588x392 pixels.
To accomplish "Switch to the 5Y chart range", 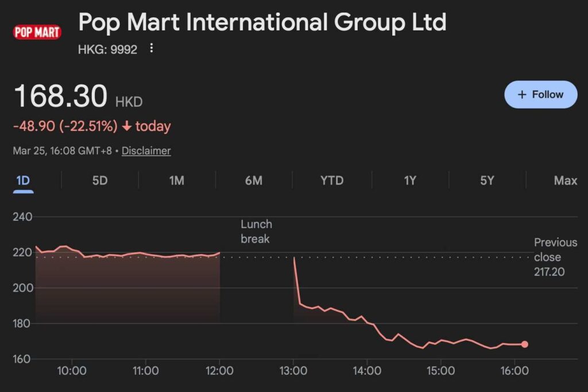I will [487, 180].
